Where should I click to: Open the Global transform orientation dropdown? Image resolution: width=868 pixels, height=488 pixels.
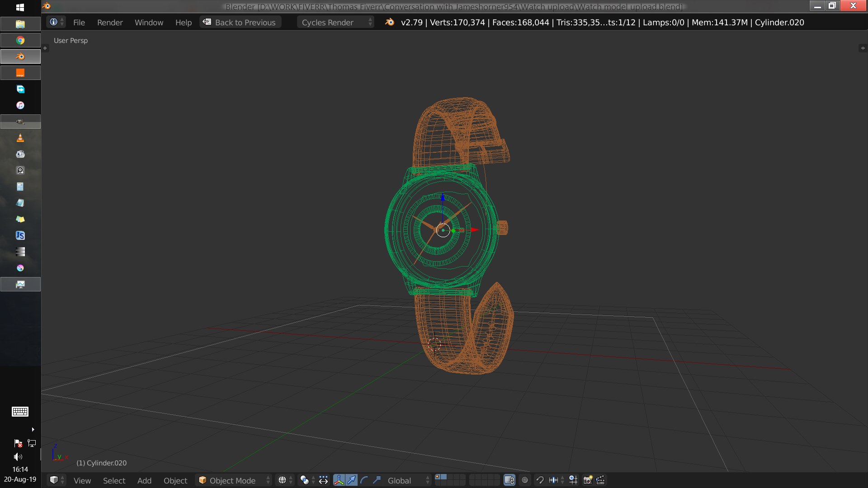pyautogui.click(x=408, y=480)
